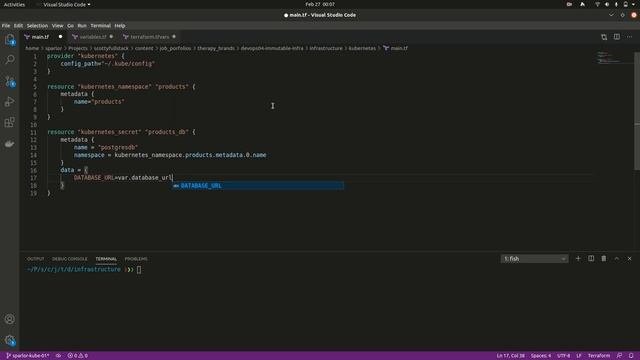Open the Go menu
640x360 pixels.
(x=71, y=26)
